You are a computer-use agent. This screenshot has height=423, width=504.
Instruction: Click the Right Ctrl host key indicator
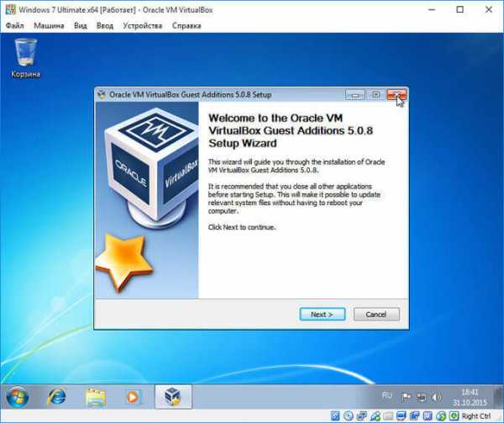475,416
